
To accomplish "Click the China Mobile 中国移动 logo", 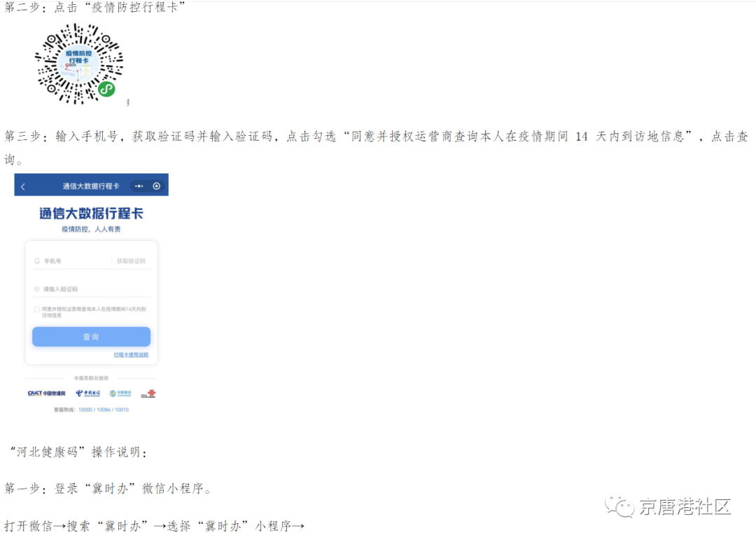I will click(120, 394).
